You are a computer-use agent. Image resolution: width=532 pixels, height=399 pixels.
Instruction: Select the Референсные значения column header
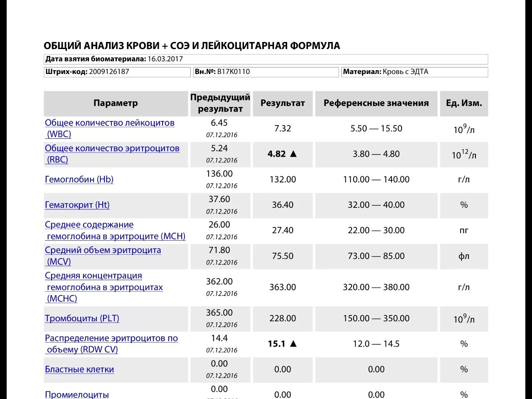[376, 103]
